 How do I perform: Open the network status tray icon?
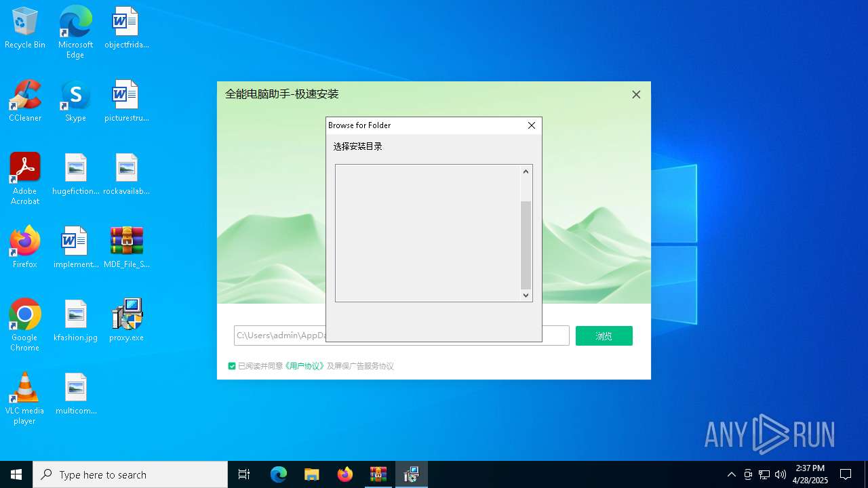(764, 474)
